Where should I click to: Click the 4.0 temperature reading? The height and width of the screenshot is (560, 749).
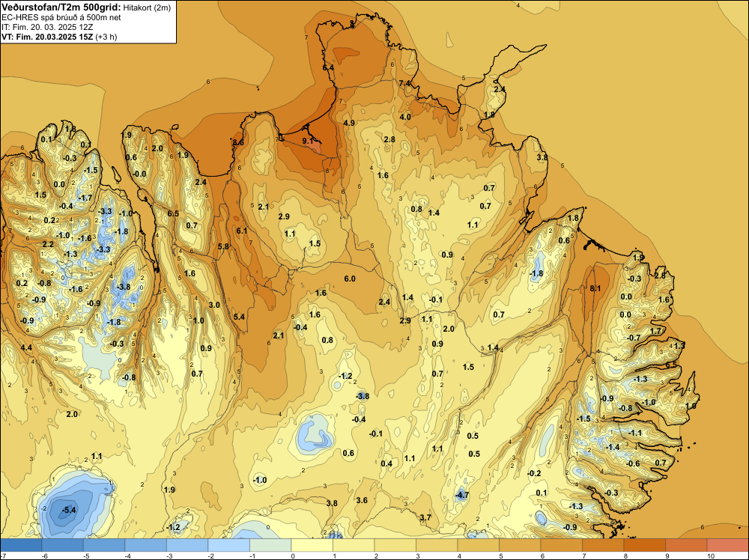pos(405,117)
